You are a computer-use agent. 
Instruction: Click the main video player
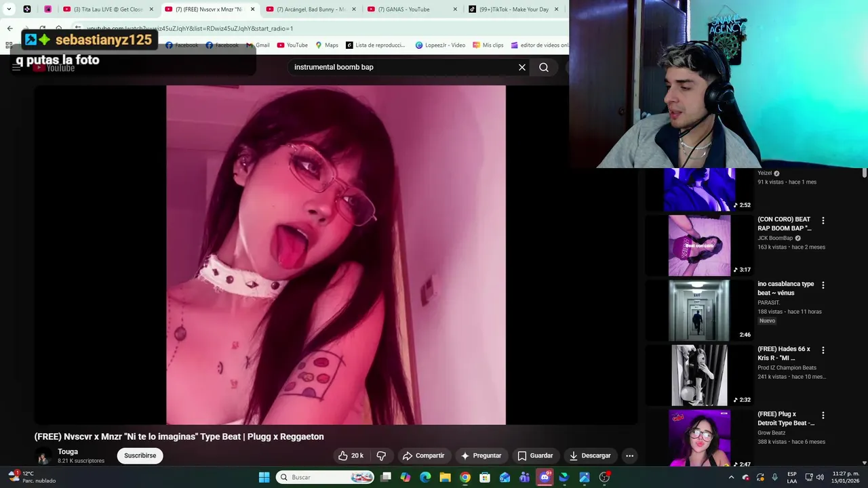pos(336,255)
